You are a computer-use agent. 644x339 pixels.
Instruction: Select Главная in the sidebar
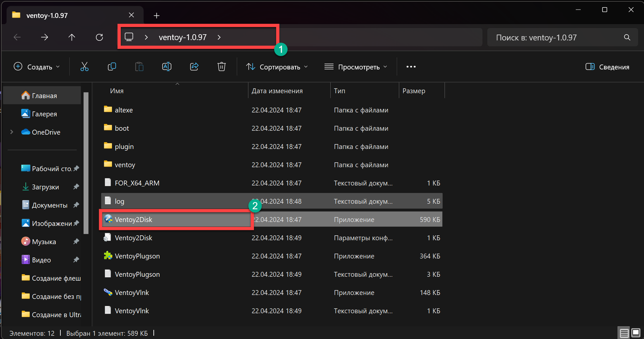[x=42, y=96]
